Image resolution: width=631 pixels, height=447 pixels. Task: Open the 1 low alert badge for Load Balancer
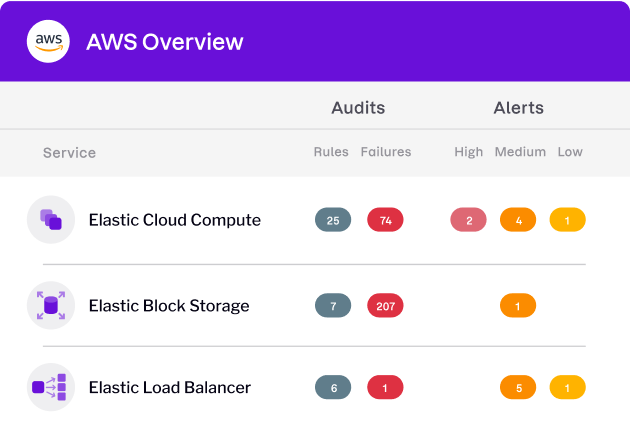pyautogui.click(x=567, y=387)
